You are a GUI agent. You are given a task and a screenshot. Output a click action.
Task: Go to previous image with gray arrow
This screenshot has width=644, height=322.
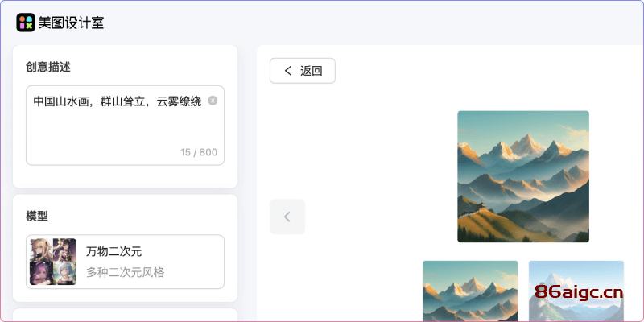(287, 217)
